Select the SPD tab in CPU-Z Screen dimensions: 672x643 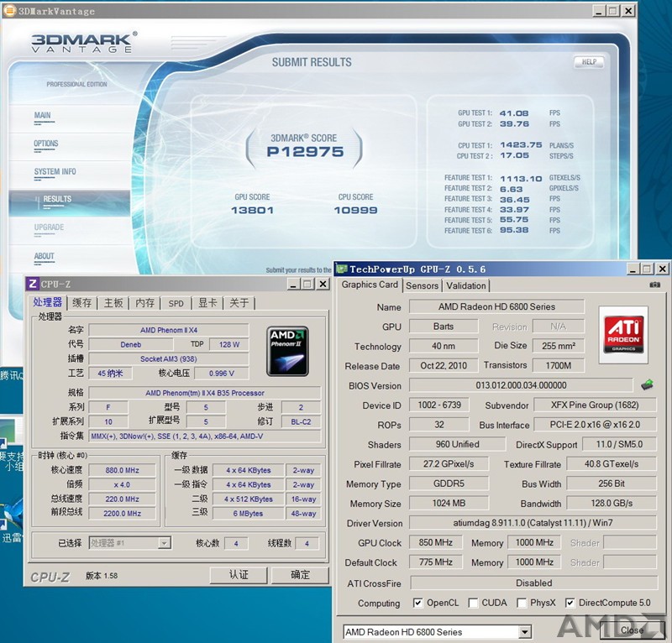176,303
